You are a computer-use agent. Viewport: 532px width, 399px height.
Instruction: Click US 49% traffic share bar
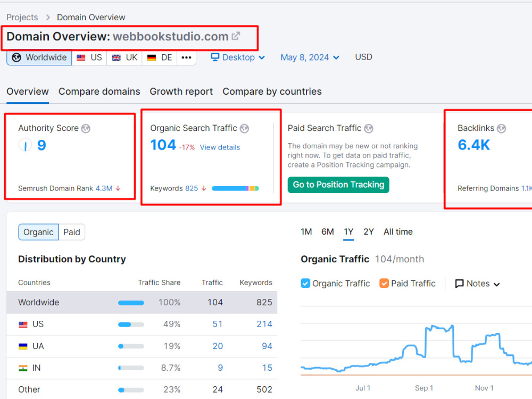pos(131,325)
